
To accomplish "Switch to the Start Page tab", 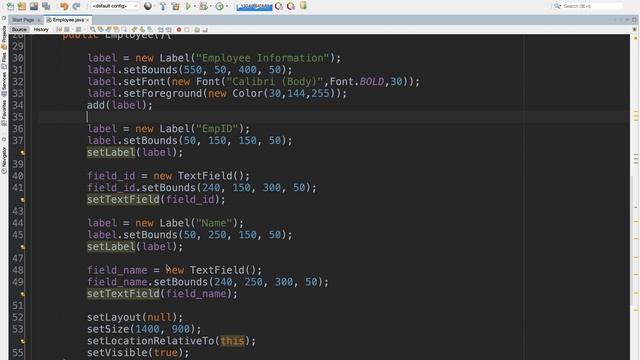I will 23,20.
